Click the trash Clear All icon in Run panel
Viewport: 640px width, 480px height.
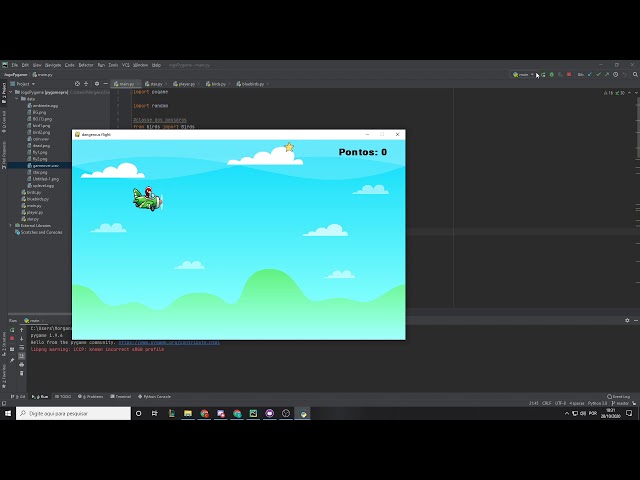point(22,373)
